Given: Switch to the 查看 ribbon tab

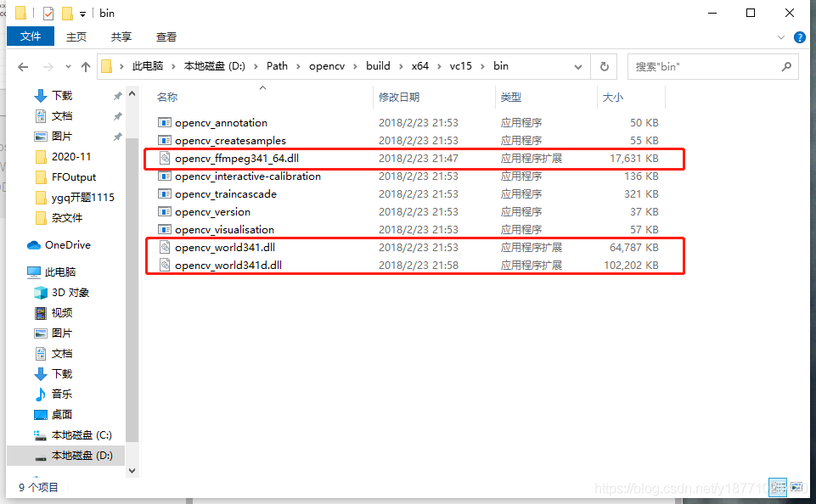Looking at the screenshot, I should click(x=166, y=37).
